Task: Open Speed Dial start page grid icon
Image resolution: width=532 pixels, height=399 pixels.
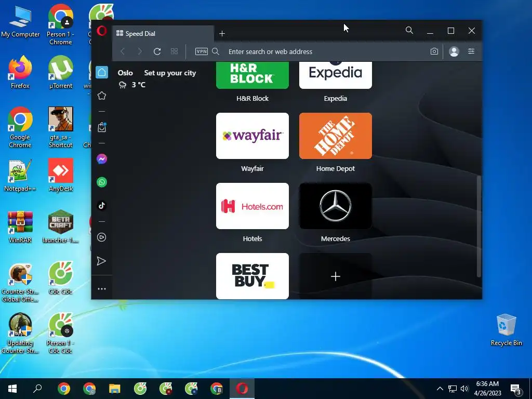Action: coord(174,51)
